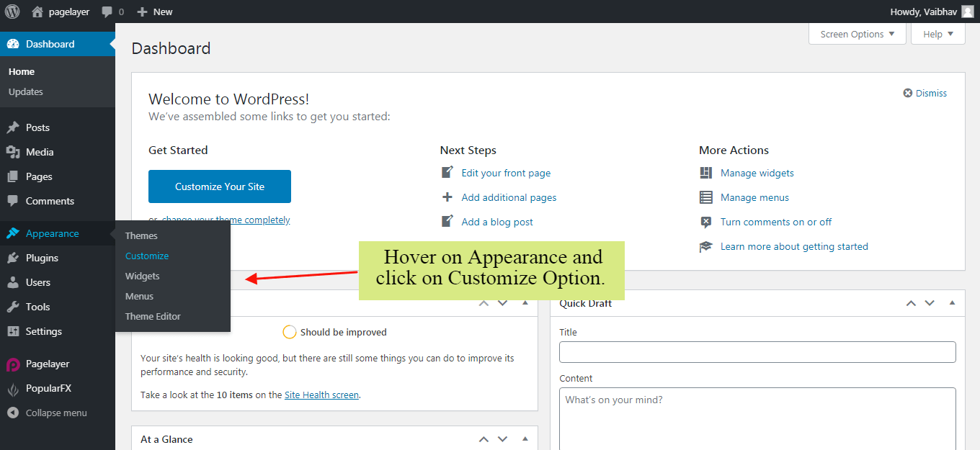Open the comments bubble icon in admin bar
The width and height of the screenshot is (980, 450).
point(107,12)
